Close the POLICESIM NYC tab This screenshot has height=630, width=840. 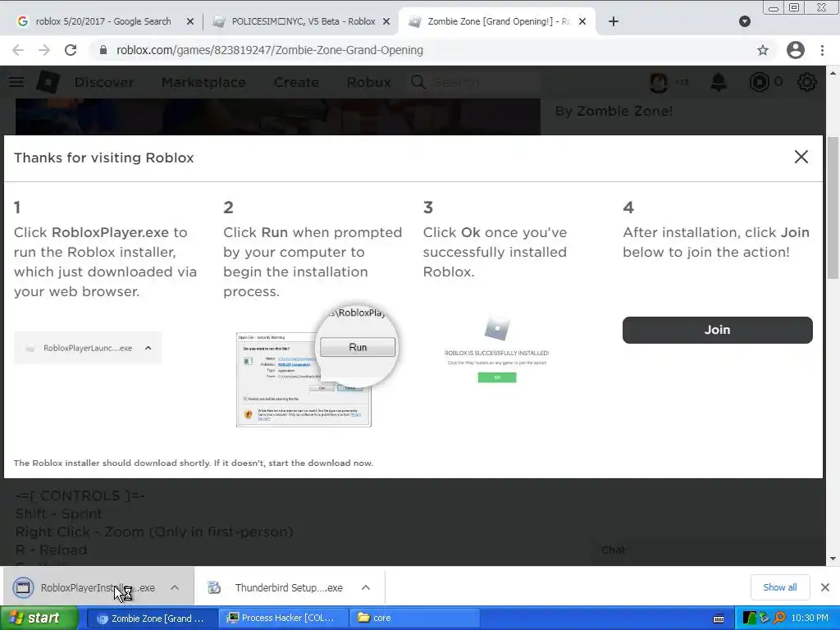[x=386, y=21]
